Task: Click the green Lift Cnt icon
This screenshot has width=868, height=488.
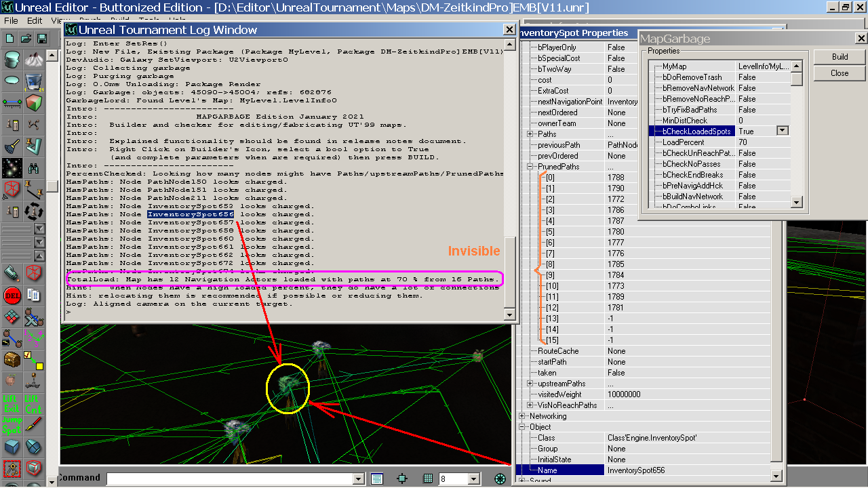Action: [x=33, y=403]
